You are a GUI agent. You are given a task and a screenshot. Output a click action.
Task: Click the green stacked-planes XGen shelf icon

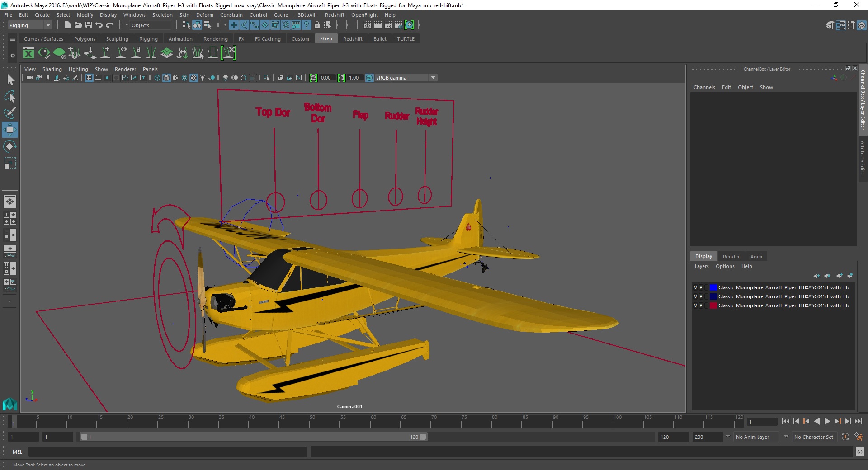point(167,53)
